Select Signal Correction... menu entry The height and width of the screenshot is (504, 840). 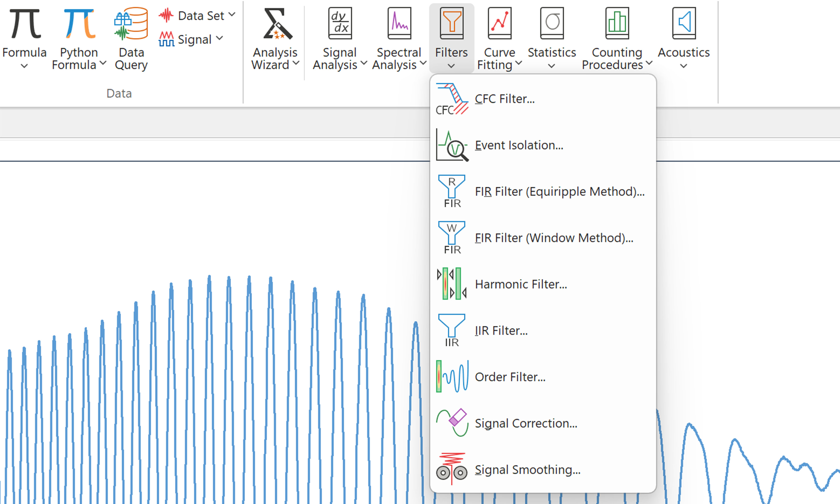[x=543, y=423]
